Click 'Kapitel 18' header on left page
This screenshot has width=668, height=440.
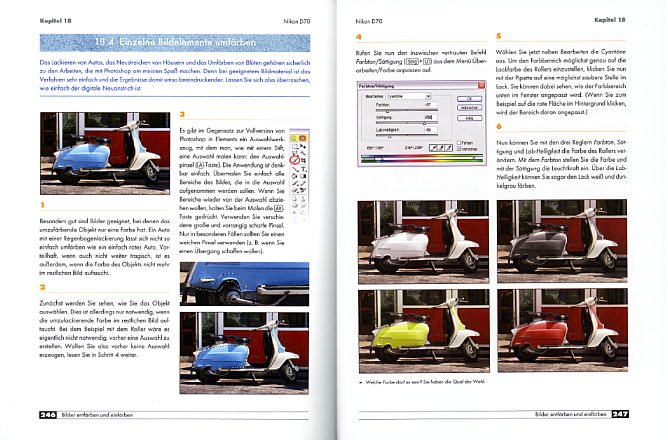click(x=55, y=20)
